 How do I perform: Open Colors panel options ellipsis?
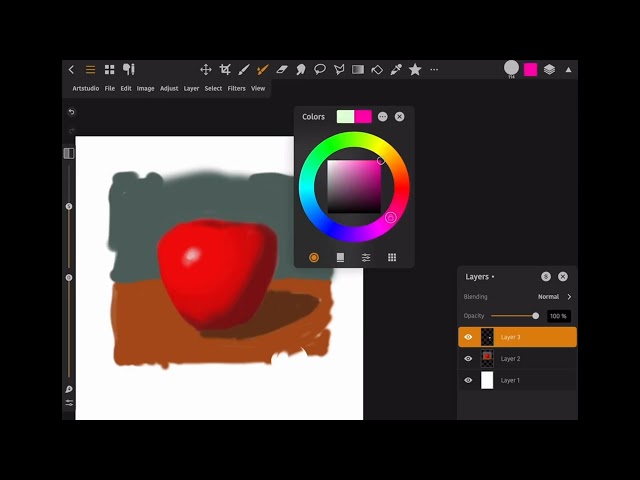382,116
